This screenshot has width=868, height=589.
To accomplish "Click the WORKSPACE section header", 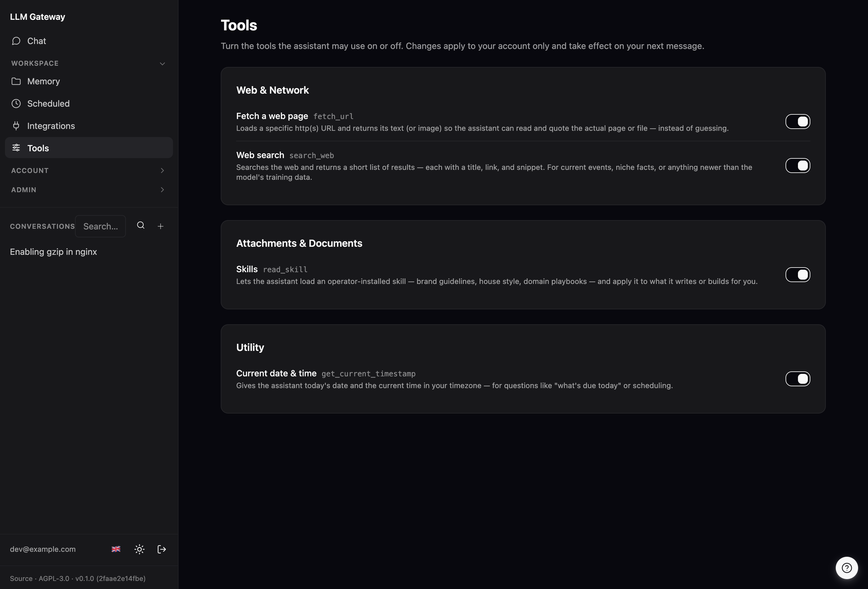I will click(35, 64).
